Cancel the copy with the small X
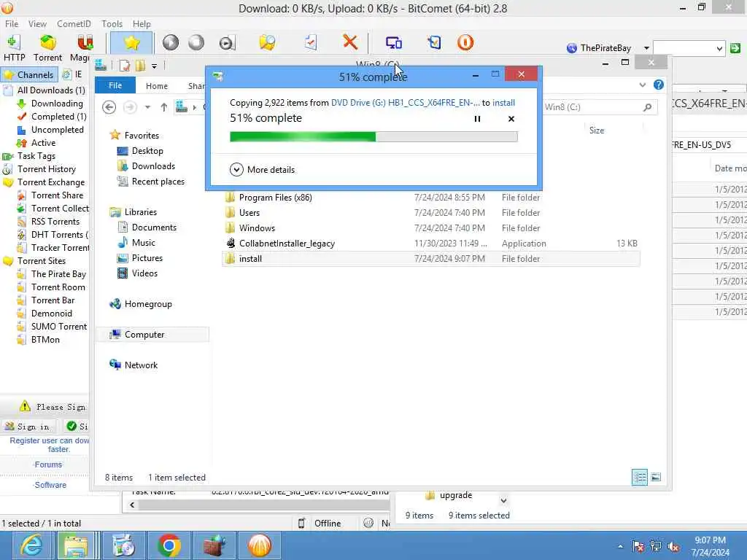This screenshot has height=560, width=747. pos(511,119)
